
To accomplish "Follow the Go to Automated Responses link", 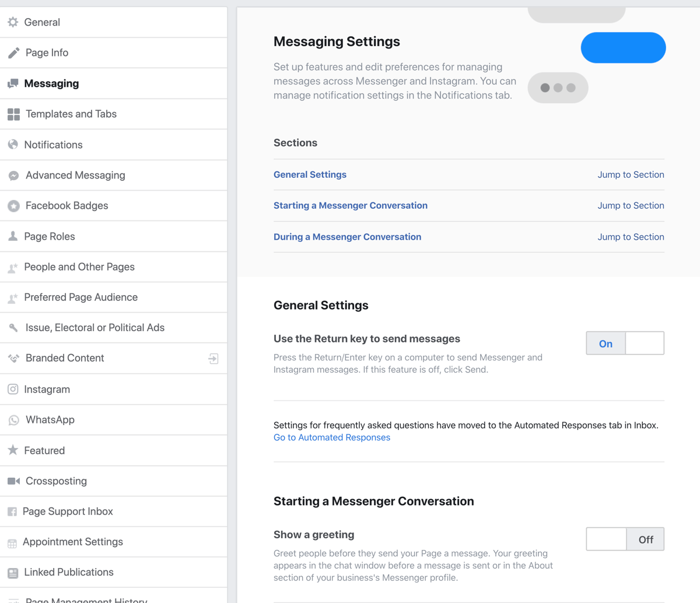I will pos(332,437).
